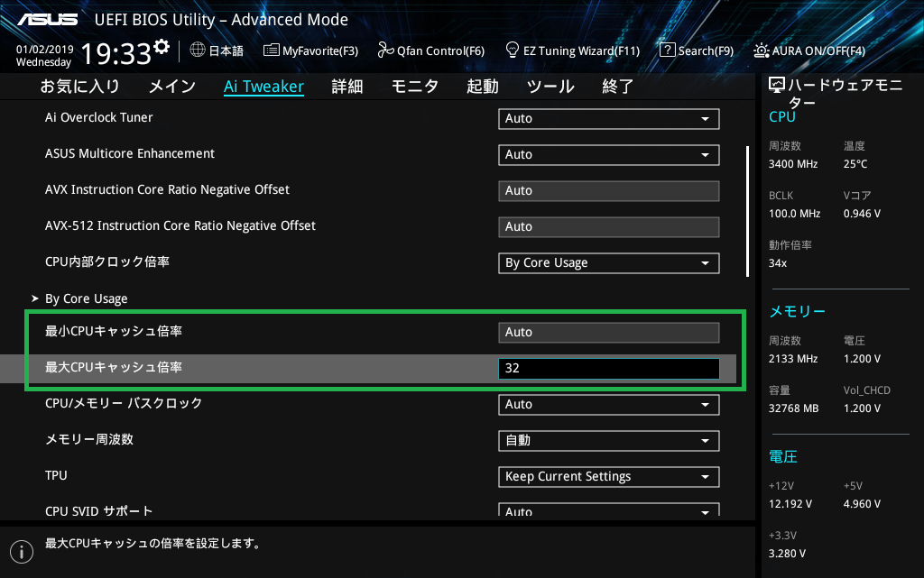Click the info icon beside the help text
The width and height of the screenshot is (924, 578).
pyautogui.click(x=22, y=552)
